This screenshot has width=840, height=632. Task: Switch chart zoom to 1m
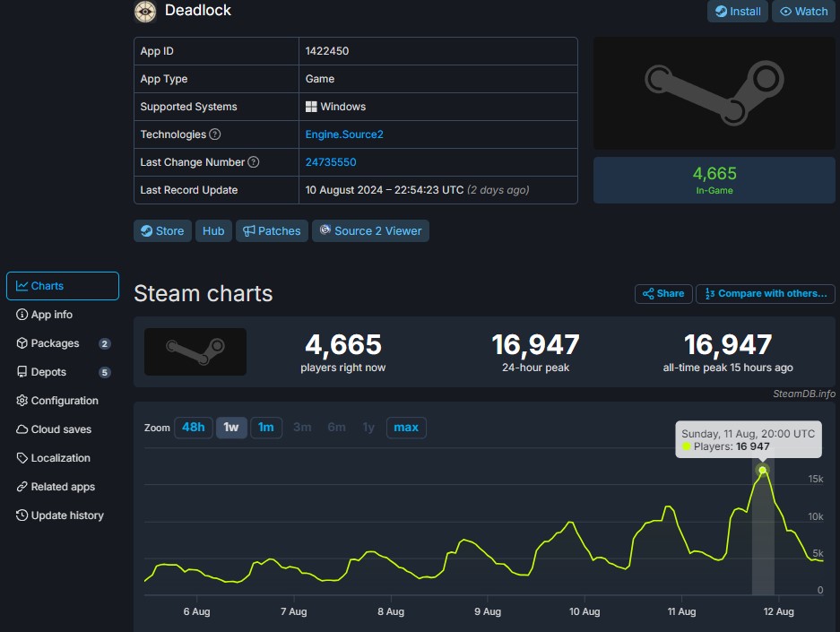266,428
